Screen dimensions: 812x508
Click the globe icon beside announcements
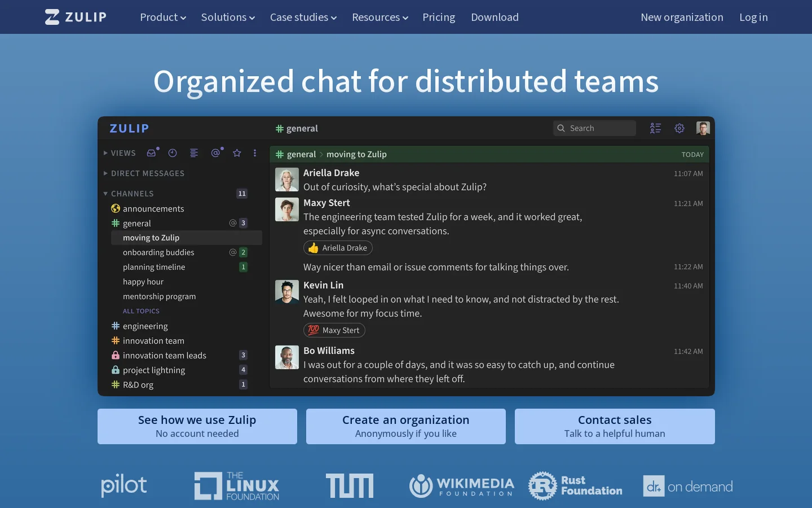coord(116,209)
